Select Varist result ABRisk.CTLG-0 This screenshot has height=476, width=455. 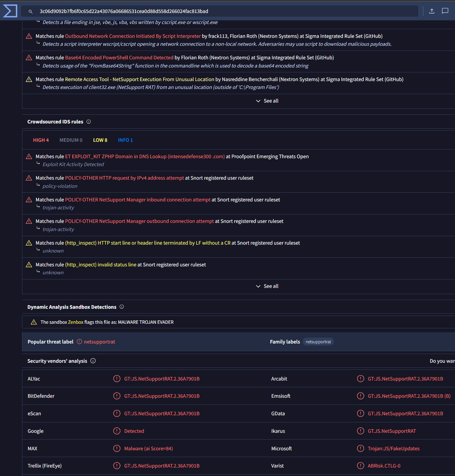point(384,466)
